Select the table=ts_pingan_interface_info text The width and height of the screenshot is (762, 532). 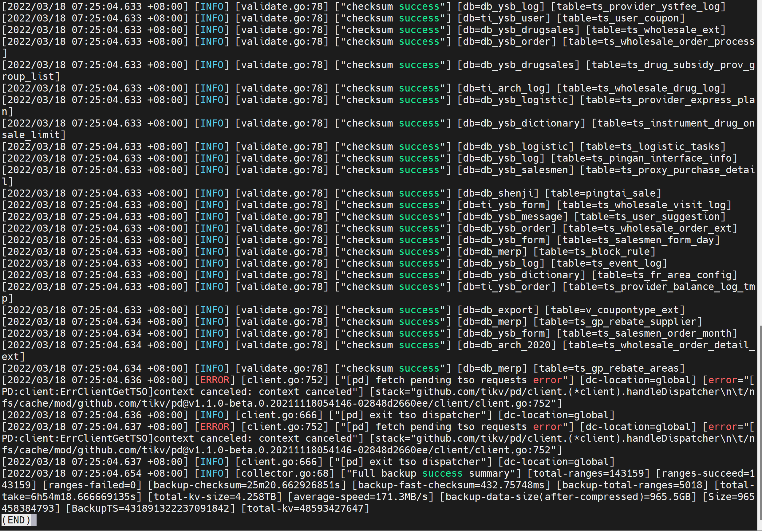pos(644,158)
